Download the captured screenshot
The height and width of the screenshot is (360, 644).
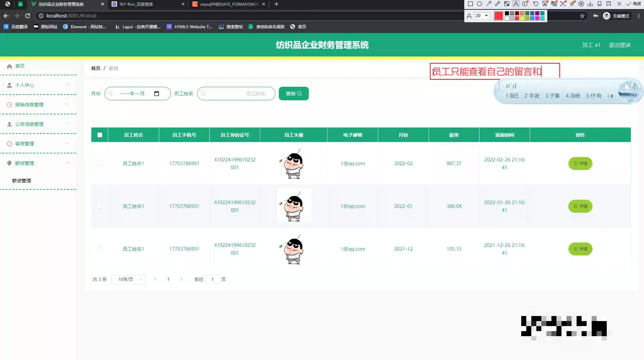click(x=590, y=4)
